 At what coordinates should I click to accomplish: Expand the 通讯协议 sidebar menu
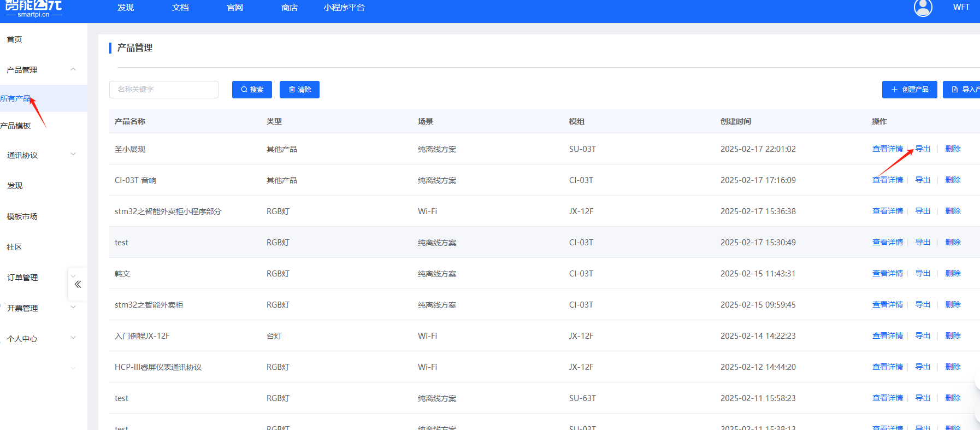(x=73, y=155)
